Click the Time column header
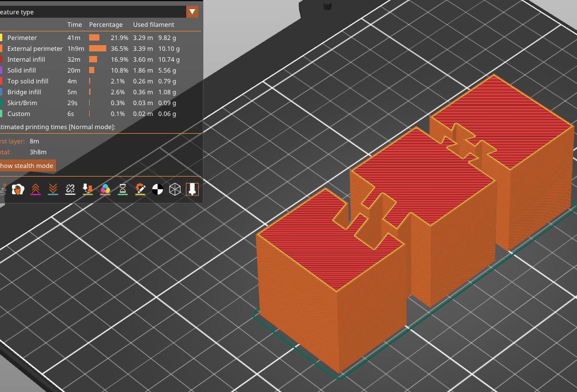The image size is (577, 392). pos(74,25)
